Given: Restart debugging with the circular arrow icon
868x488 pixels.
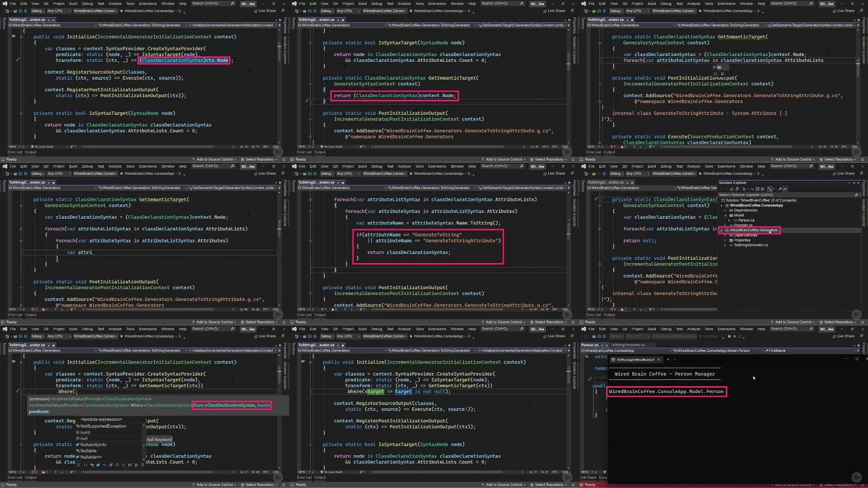Looking at the screenshot, I should (739, 336).
